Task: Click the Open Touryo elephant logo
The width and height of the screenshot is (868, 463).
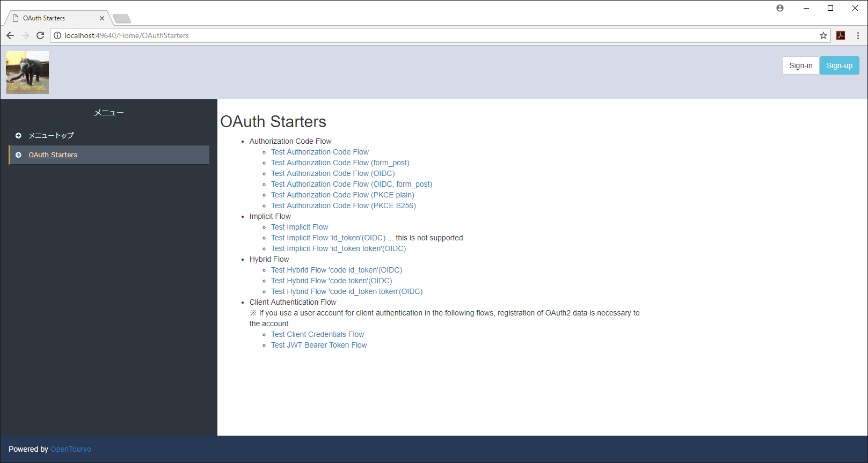Action: (27, 72)
